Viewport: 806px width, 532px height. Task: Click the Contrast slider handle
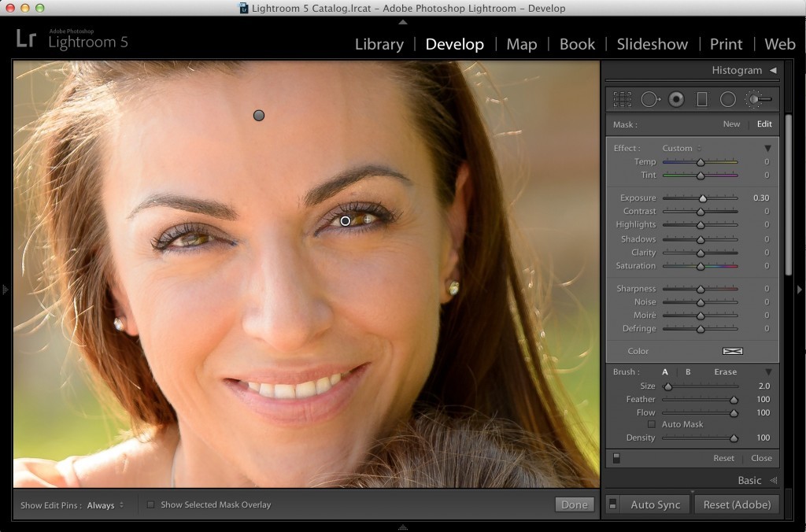(x=700, y=212)
